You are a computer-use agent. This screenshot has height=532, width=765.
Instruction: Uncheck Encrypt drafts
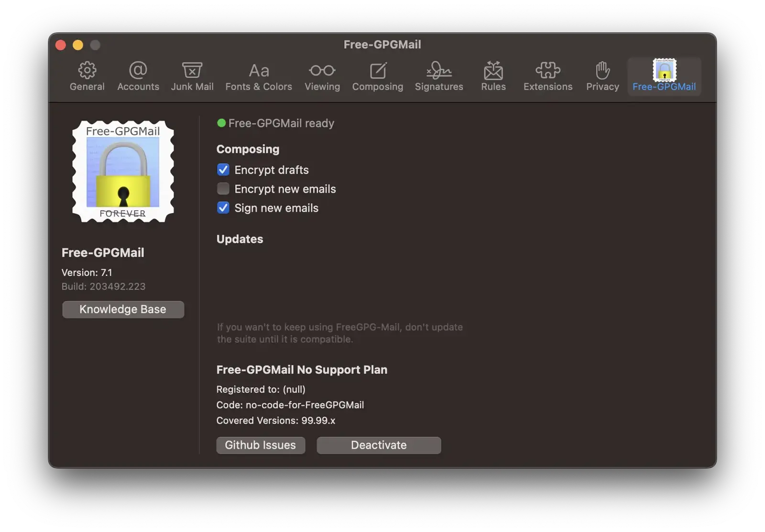click(223, 170)
